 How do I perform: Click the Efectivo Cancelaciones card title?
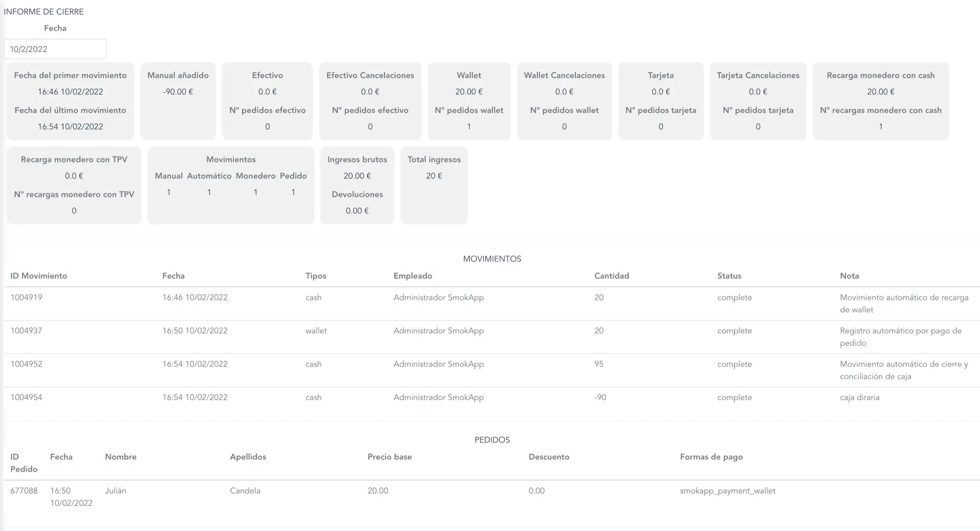click(x=370, y=75)
